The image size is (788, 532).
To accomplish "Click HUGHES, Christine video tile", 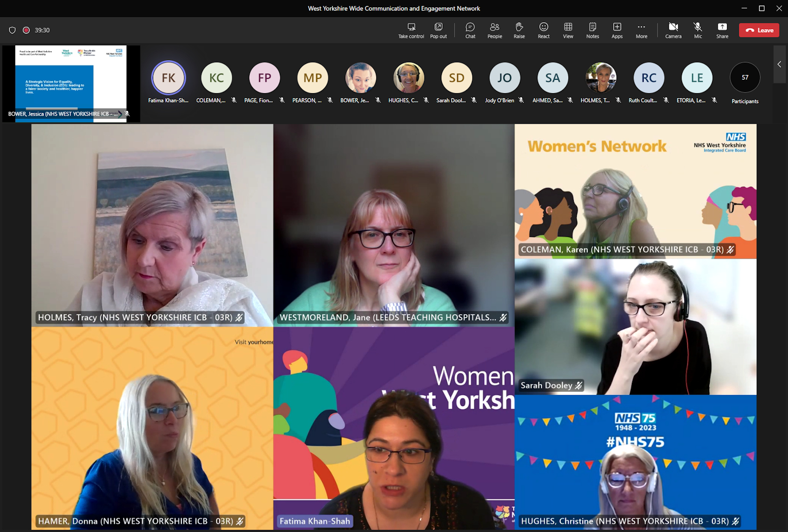I will [635, 463].
